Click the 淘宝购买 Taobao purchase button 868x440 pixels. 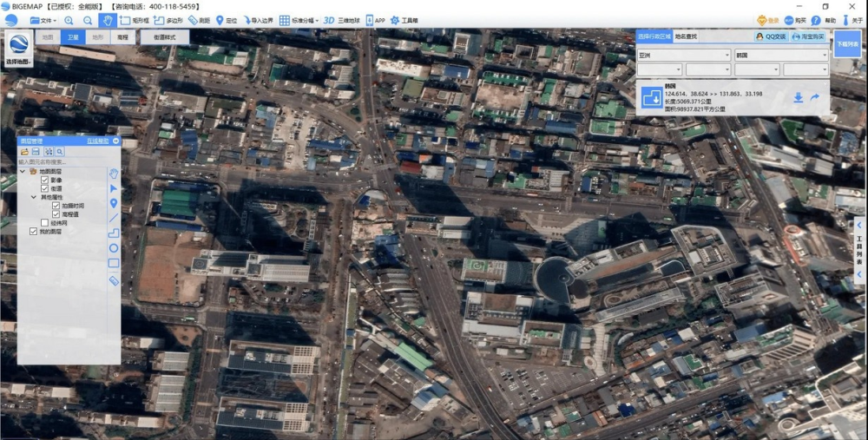[809, 36]
